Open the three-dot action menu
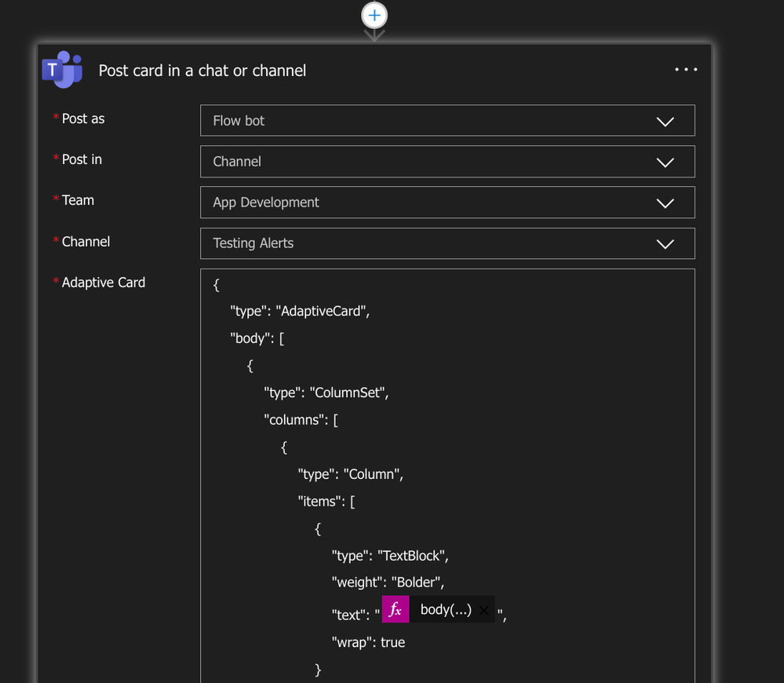 pyautogui.click(x=685, y=70)
